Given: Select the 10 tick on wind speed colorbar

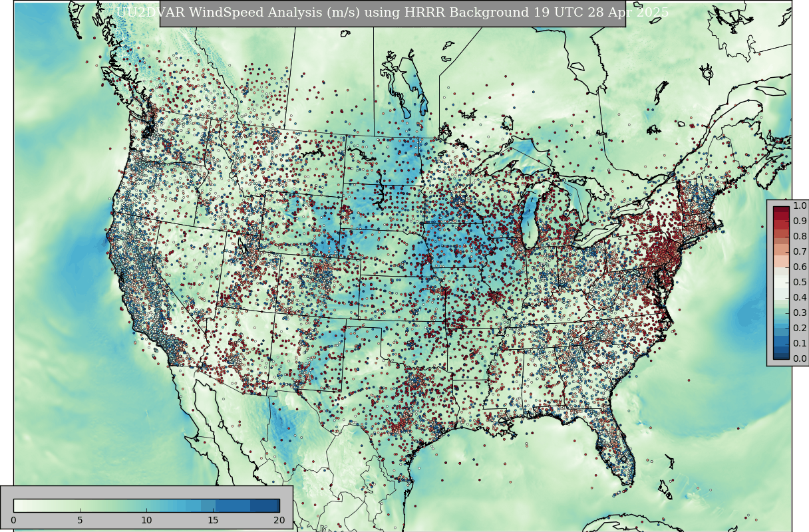Looking at the screenshot, I should [146, 520].
